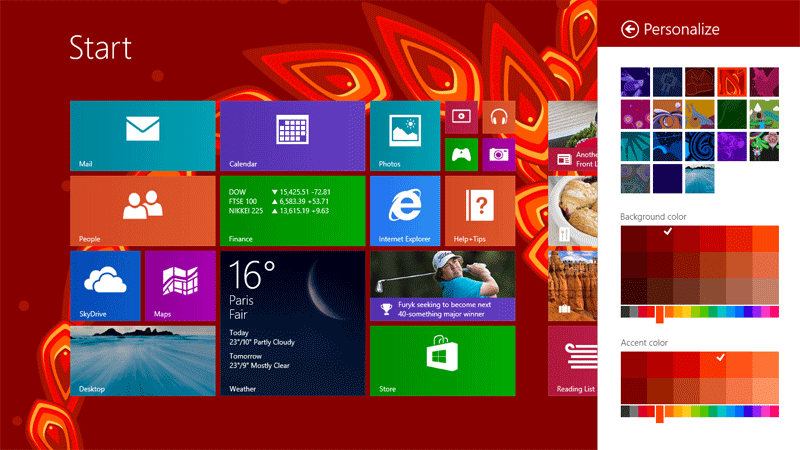Choose the dark blue night waves background

[667, 146]
